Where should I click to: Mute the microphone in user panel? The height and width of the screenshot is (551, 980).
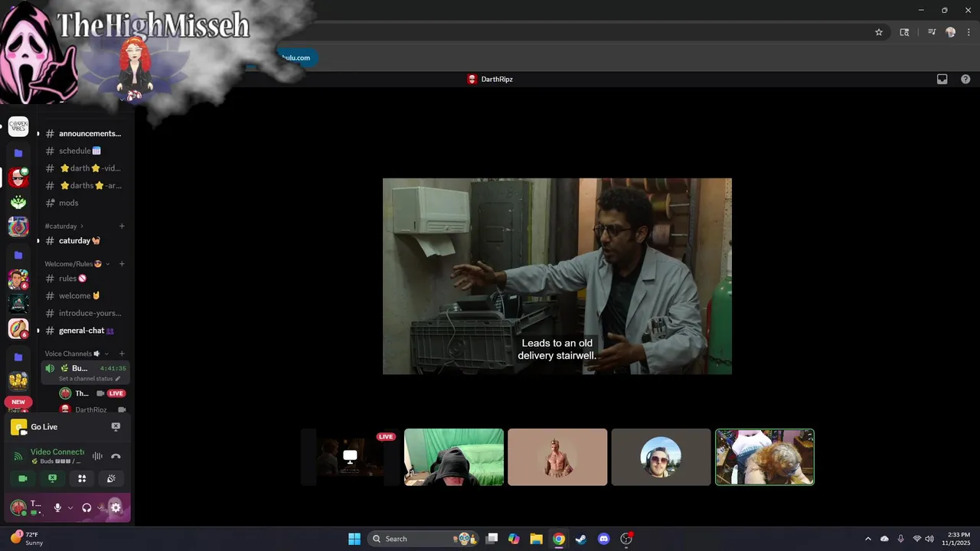click(57, 507)
